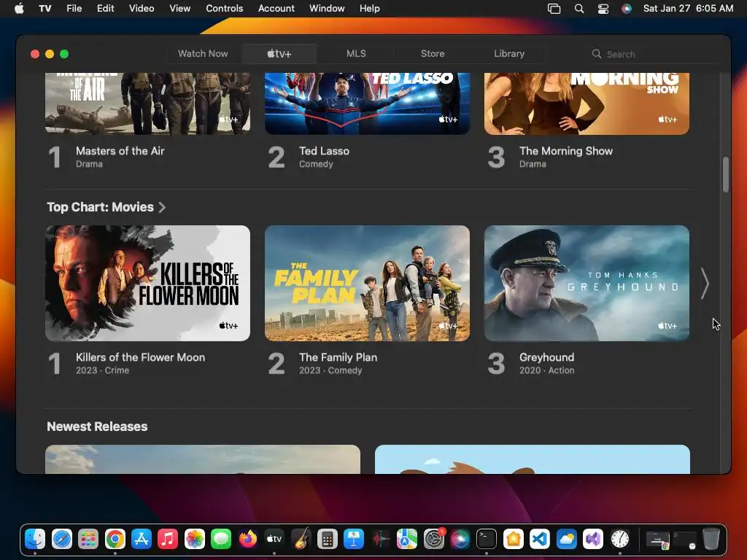Launch Safari from the dock

click(62, 539)
